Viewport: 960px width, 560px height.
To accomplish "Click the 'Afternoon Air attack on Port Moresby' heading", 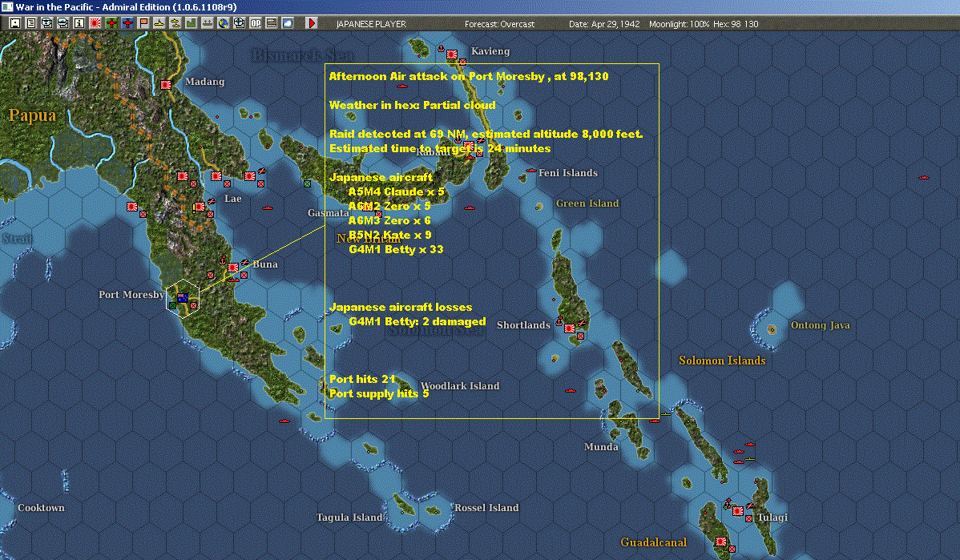I will click(437, 76).
